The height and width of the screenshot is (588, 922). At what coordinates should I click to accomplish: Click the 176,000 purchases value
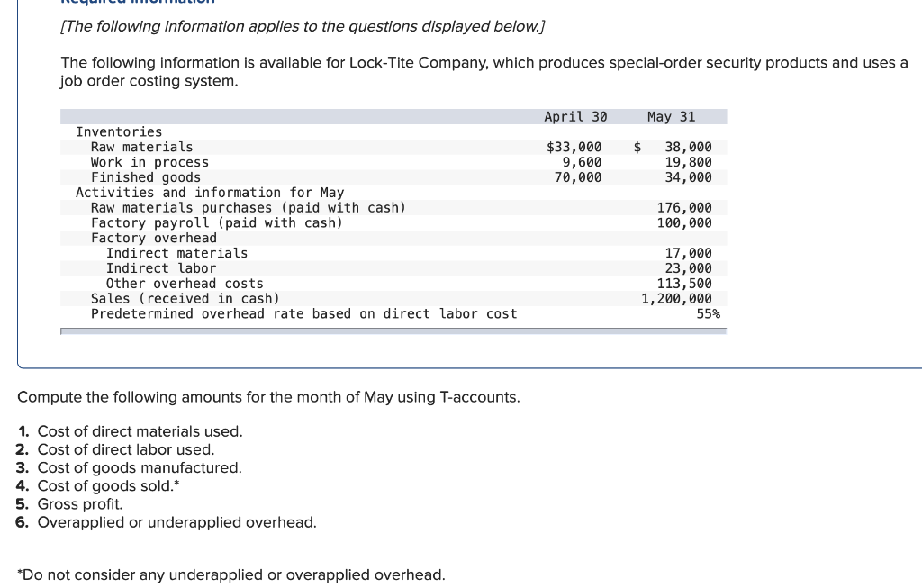[684, 208]
